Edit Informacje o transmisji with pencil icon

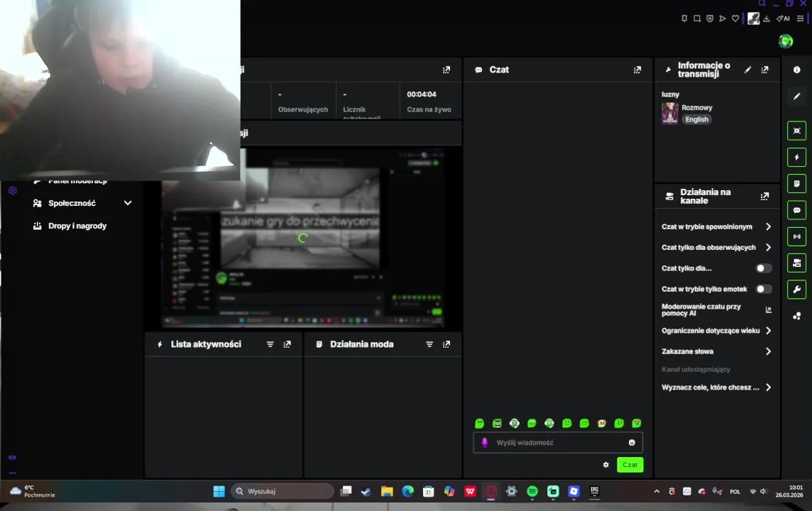[747, 70]
